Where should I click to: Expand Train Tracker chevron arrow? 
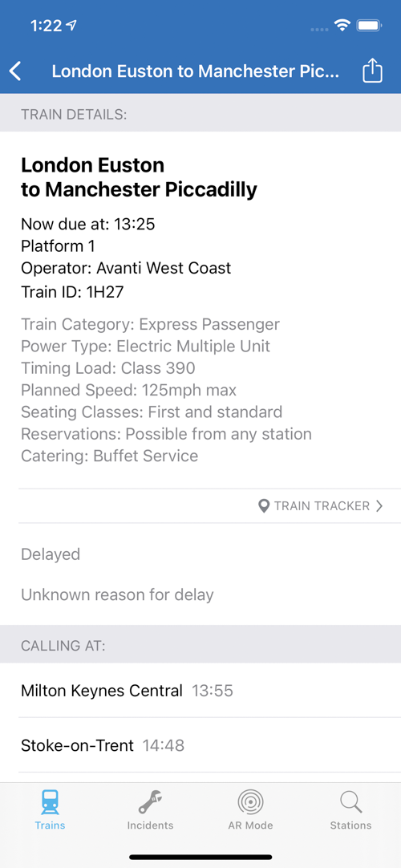coord(379,505)
